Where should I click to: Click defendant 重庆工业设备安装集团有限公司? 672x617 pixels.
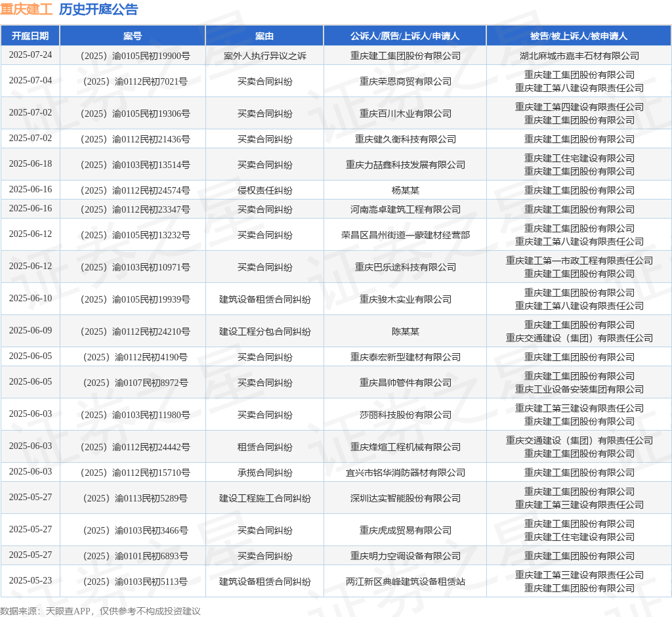click(579, 389)
